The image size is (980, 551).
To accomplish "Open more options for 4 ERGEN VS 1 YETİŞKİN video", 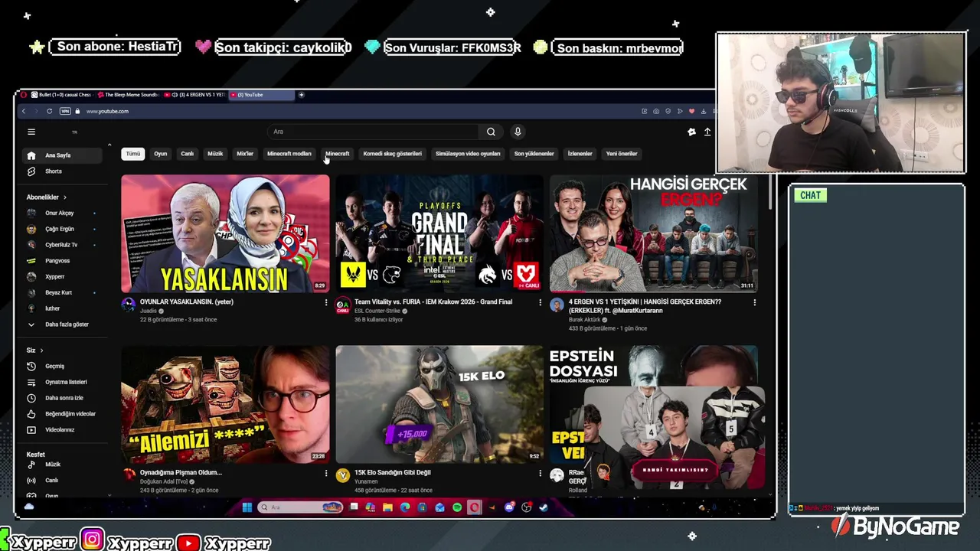I will [754, 302].
